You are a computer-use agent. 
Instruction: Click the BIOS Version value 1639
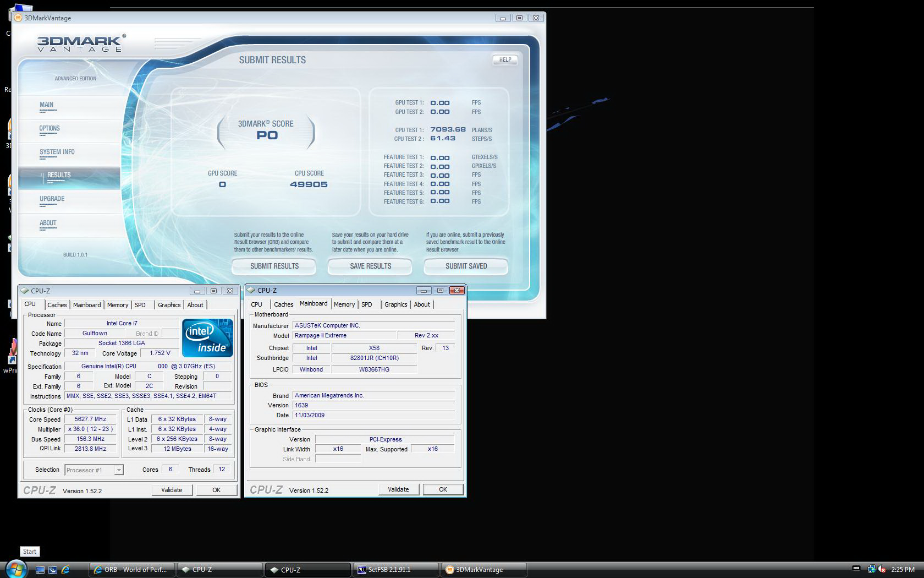coord(374,405)
